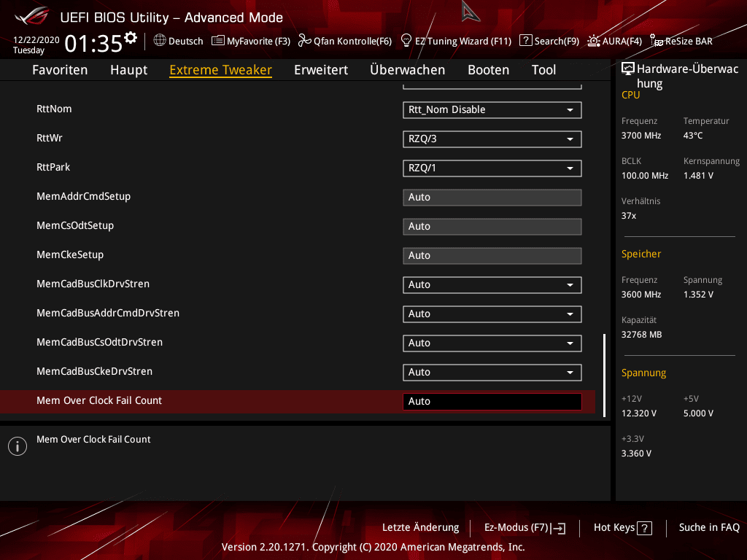The image size is (747, 560).
Task: Open the Erweitert tab
Action: (321, 70)
